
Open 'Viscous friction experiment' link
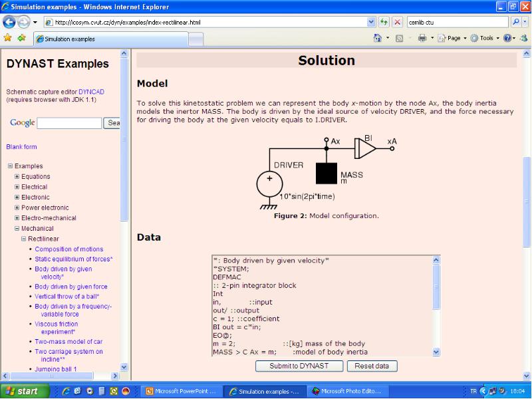point(57,328)
